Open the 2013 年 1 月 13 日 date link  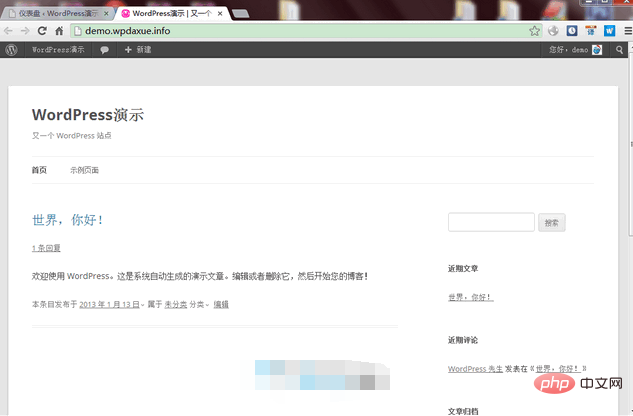(x=109, y=305)
